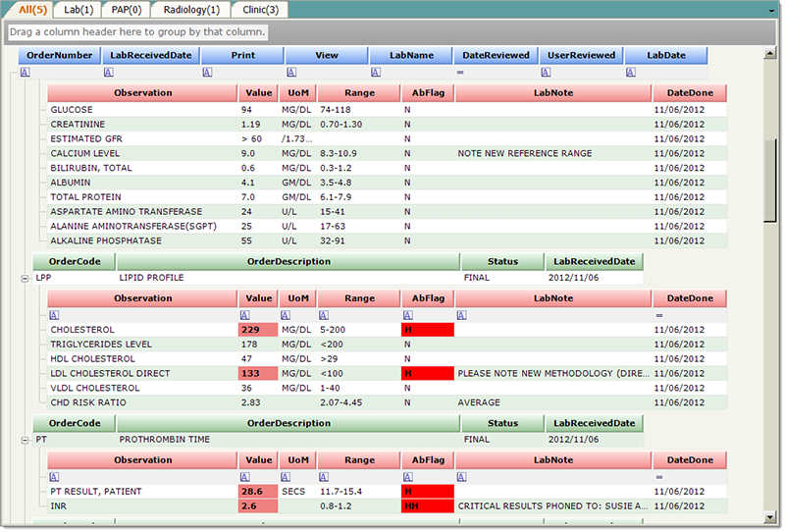
Task: Click the PROTHROMBIN TIME order description
Action: [x=164, y=440]
